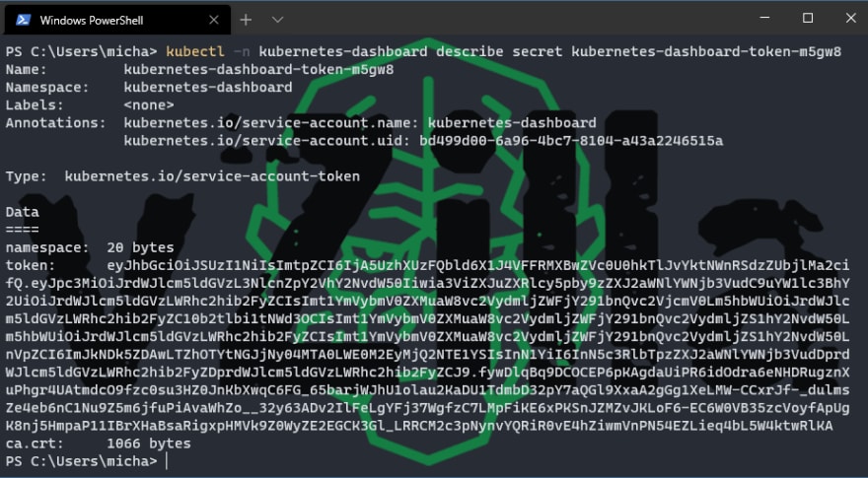Screen dimensions: 868x478
Task: Close the Windows PowerShell tab
Action: pos(214,20)
